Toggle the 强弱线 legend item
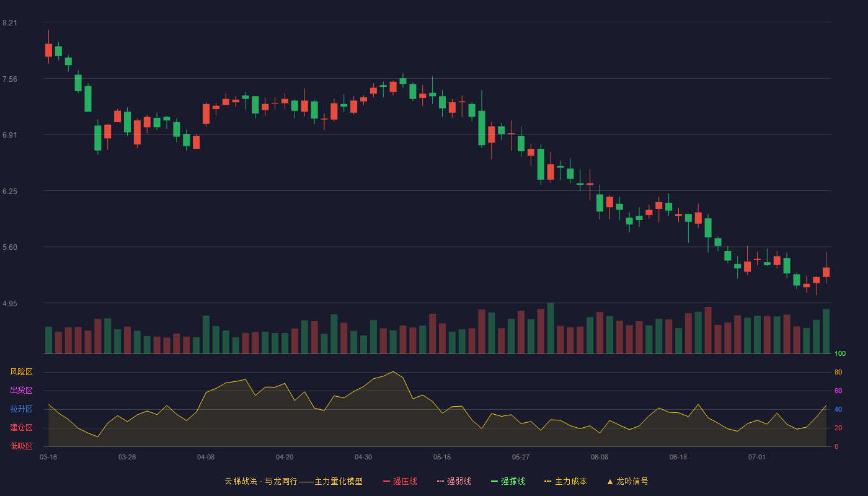 click(454, 481)
